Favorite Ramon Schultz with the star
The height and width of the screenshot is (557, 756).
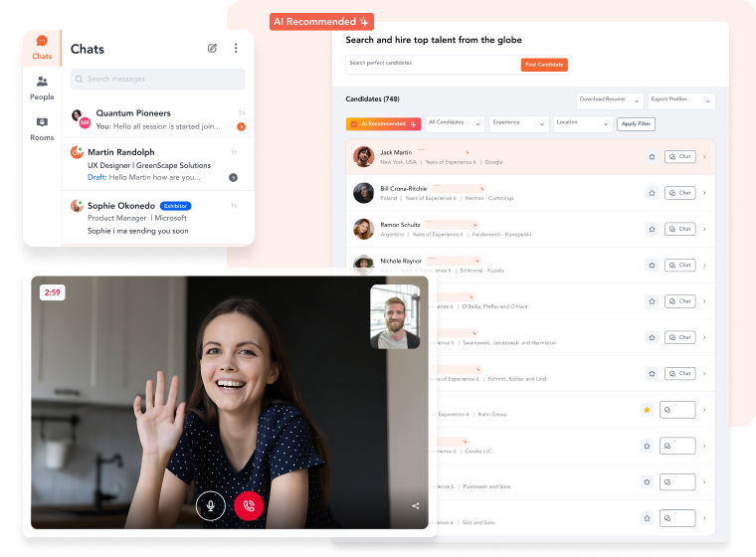point(652,229)
